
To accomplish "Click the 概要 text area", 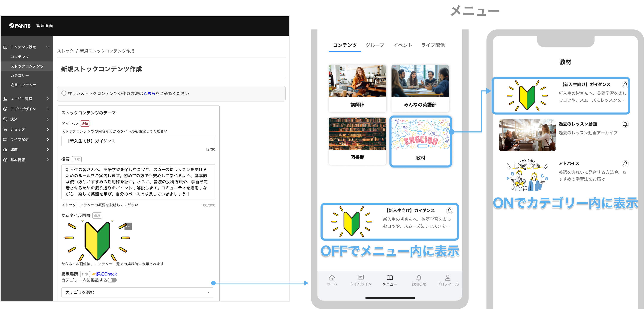I will [138, 182].
